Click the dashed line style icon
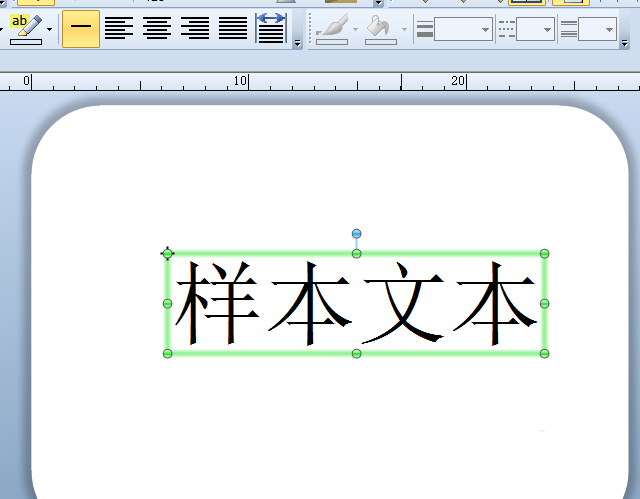The height and width of the screenshot is (499, 640). tap(507, 29)
